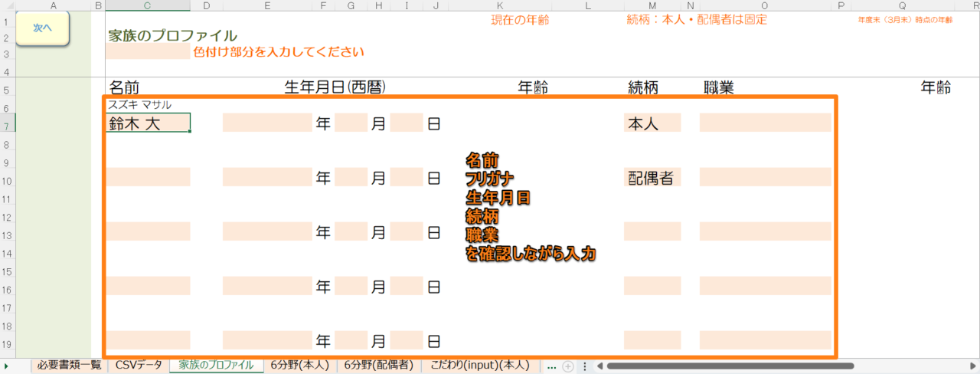
Task: Click the horizontal scrollbar left arrow
Action: click(x=600, y=366)
